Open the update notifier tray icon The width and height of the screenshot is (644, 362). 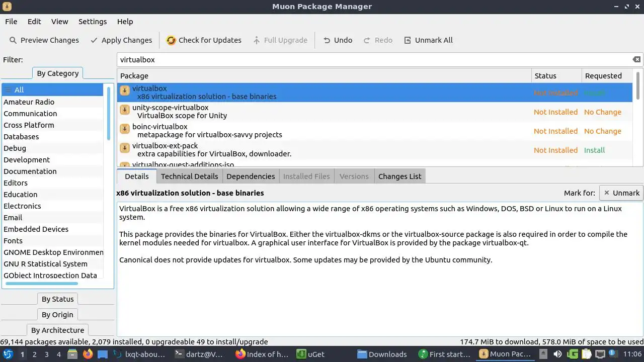(612, 354)
